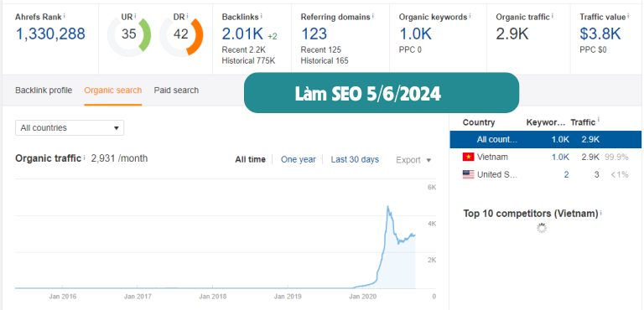The image size is (644, 310).
Task: Click the Traffic value info icon
Action: [x=629, y=16]
